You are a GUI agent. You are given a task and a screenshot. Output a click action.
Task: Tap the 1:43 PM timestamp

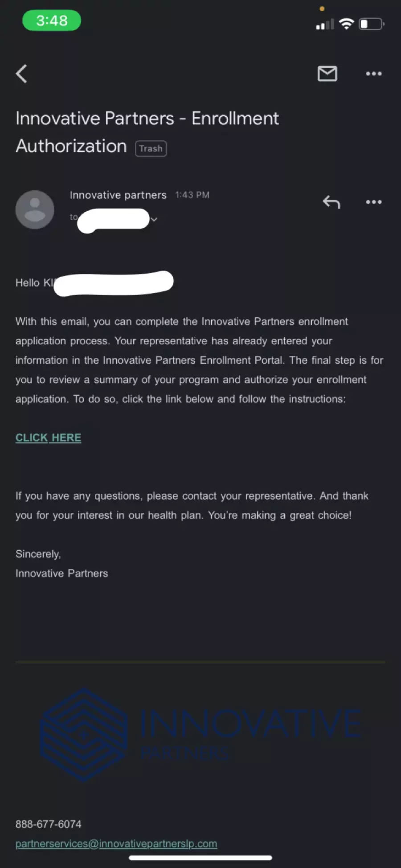[x=192, y=195]
